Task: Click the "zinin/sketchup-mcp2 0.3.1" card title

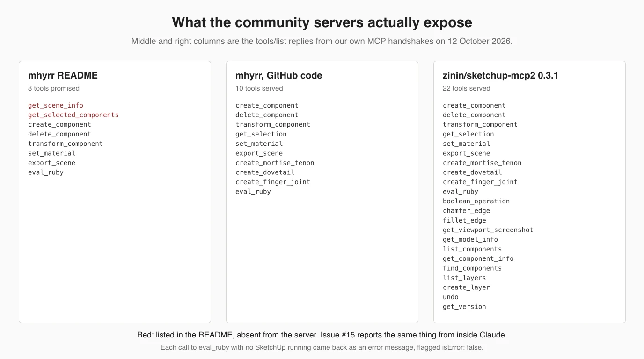Action: 500,75
